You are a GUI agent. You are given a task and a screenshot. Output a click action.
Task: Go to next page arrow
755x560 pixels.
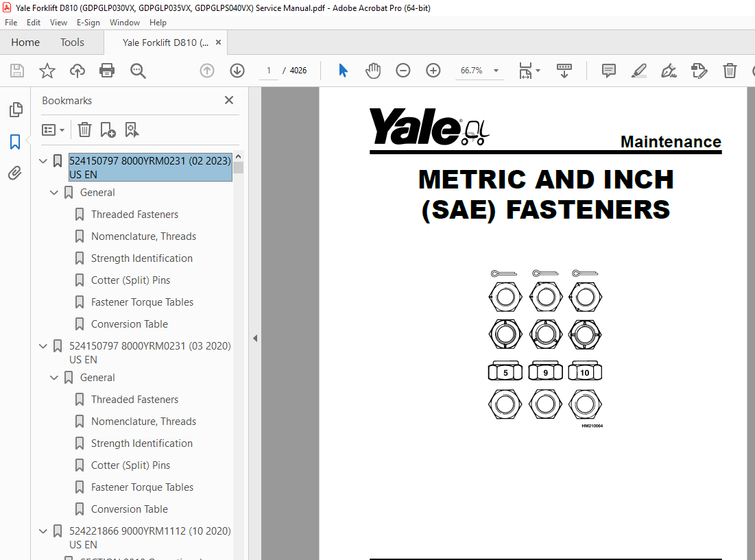click(x=237, y=71)
